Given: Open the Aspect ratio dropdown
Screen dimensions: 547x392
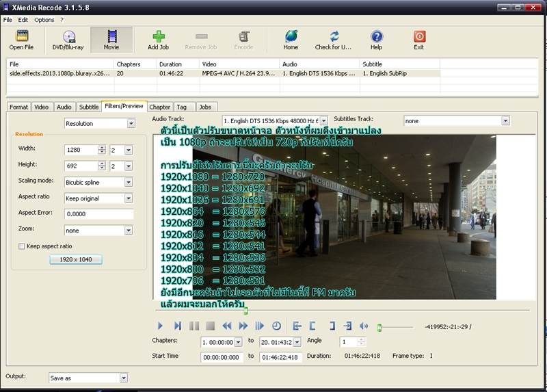Looking at the screenshot, I should (x=128, y=198).
